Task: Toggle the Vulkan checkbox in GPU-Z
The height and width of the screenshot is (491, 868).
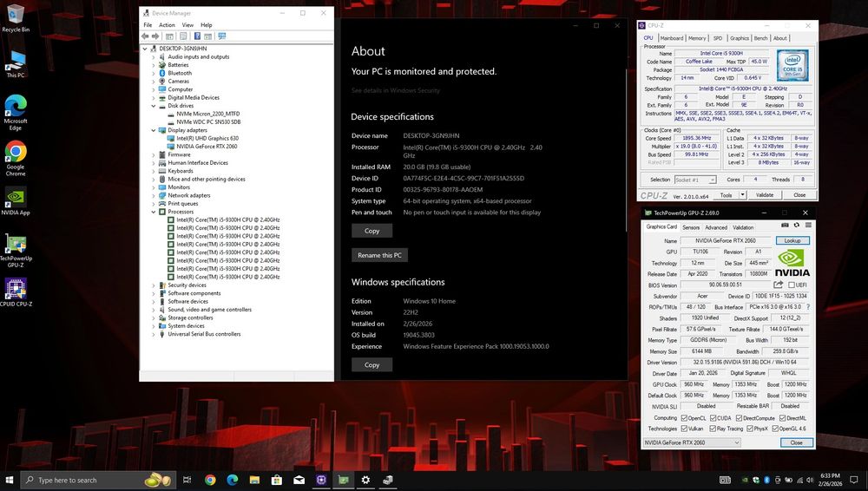Action: pos(684,429)
